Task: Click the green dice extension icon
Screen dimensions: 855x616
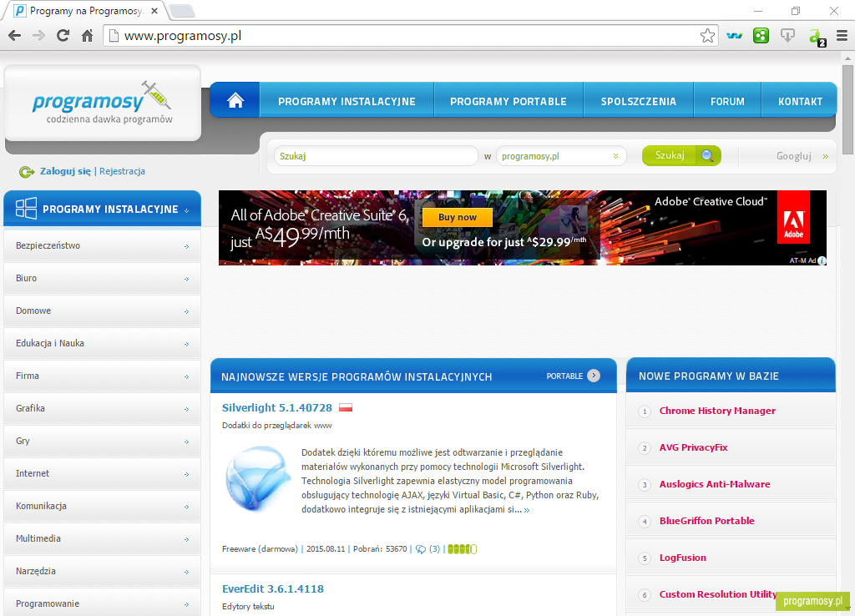Action: [761, 36]
